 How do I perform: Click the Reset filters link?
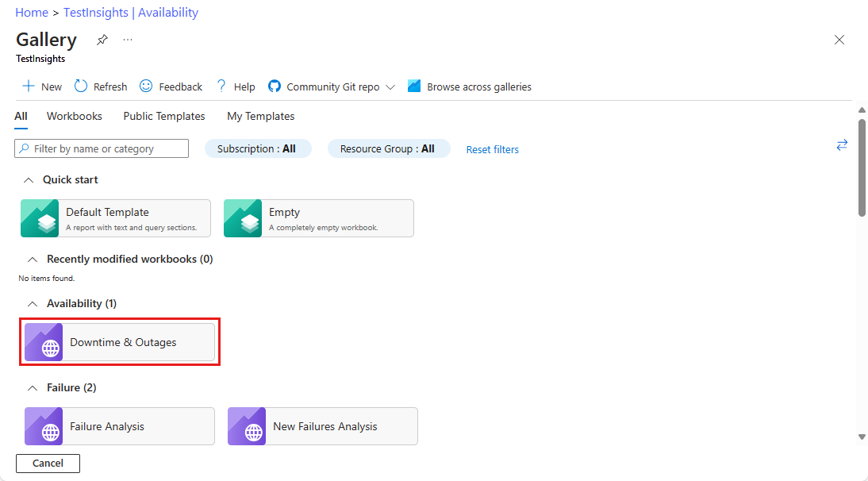[x=492, y=149]
